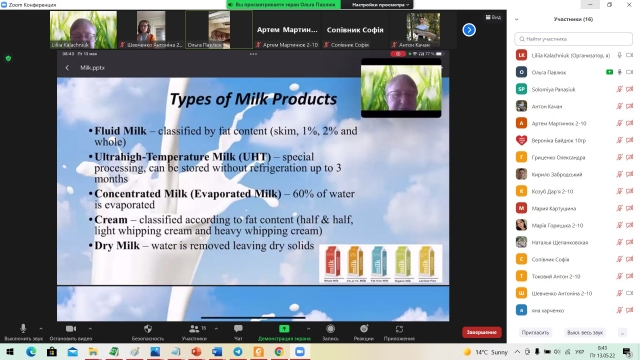This screenshot has height=360, width=640.
Task: Open Telegram from the taskbar
Action: 238,351
